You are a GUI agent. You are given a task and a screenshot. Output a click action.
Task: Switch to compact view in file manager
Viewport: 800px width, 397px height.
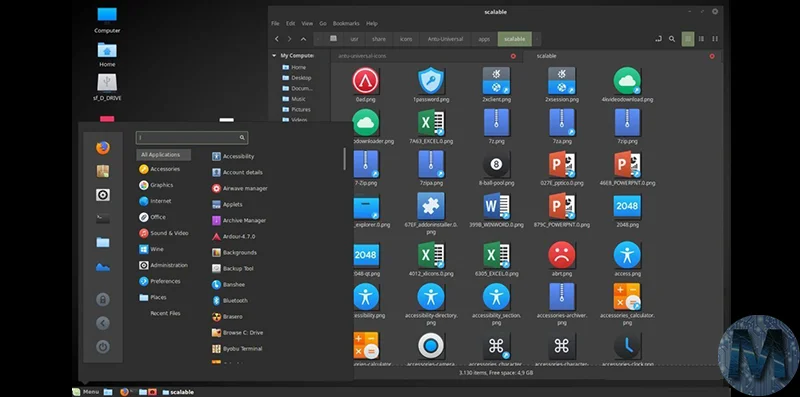pos(715,39)
